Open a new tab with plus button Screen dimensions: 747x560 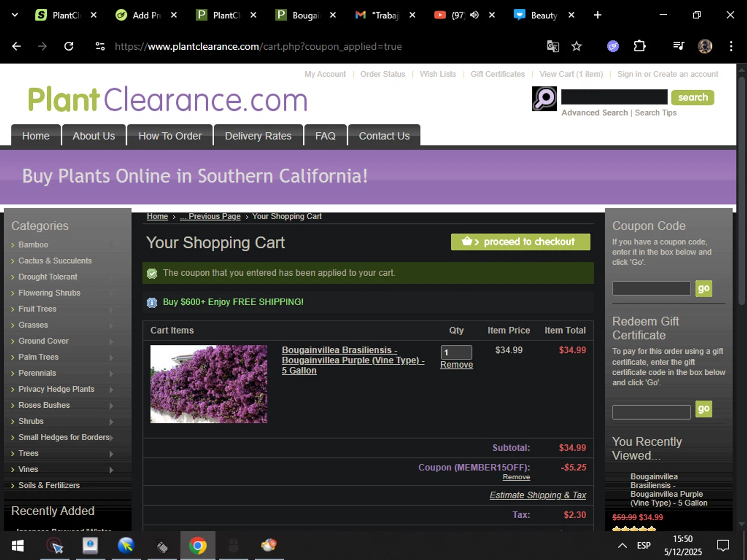pyautogui.click(x=598, y=15)
